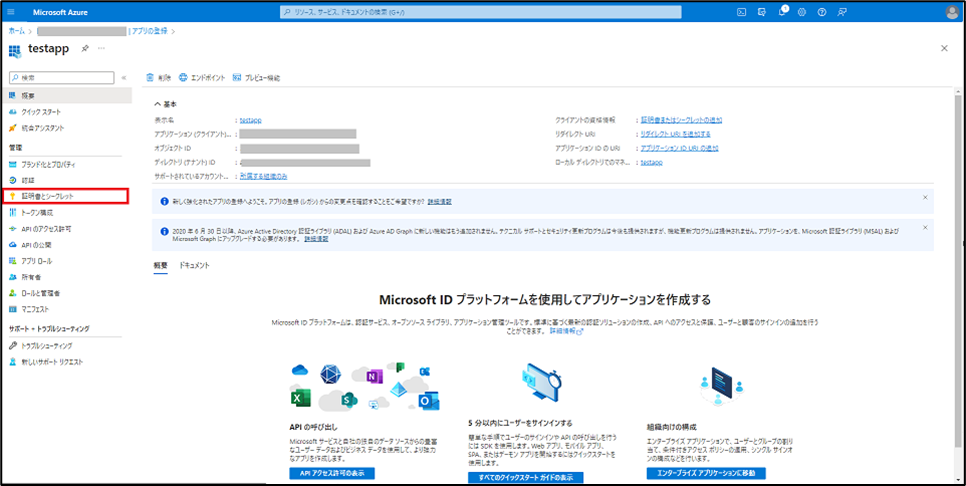Open portal settings gear icon
Viewport: 966px width, 486px height.
(802, 12)
